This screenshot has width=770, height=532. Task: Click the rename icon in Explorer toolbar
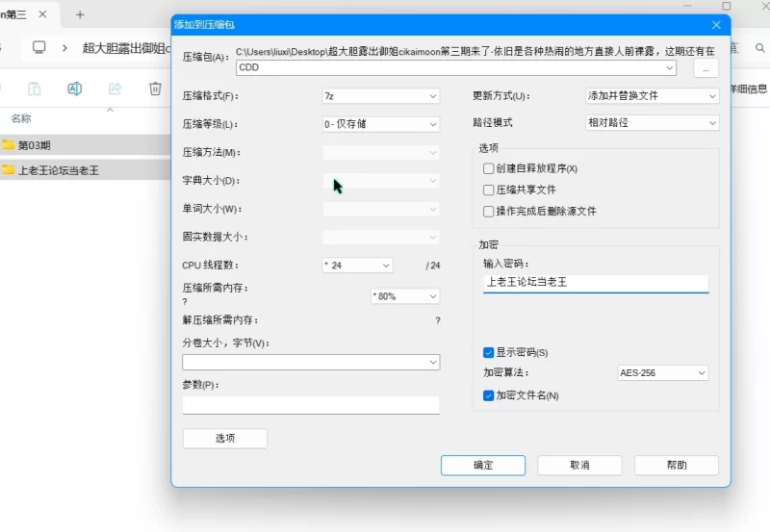pos(75,89)
